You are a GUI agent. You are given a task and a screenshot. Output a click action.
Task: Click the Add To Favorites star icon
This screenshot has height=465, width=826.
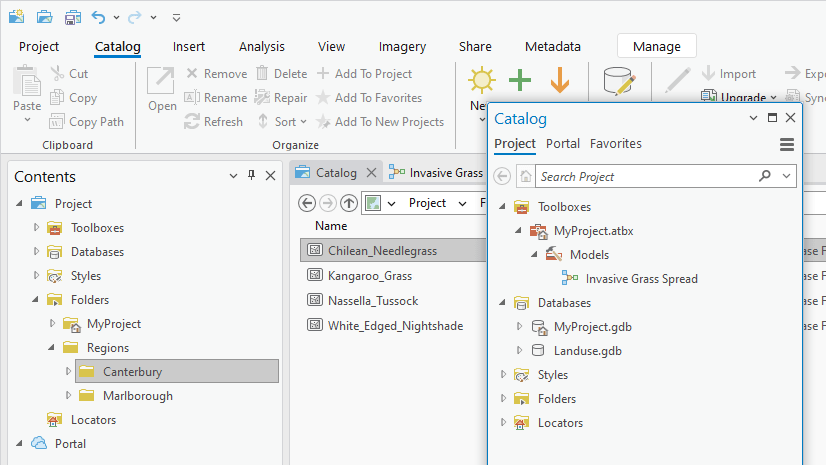click(x=323, y=98)
